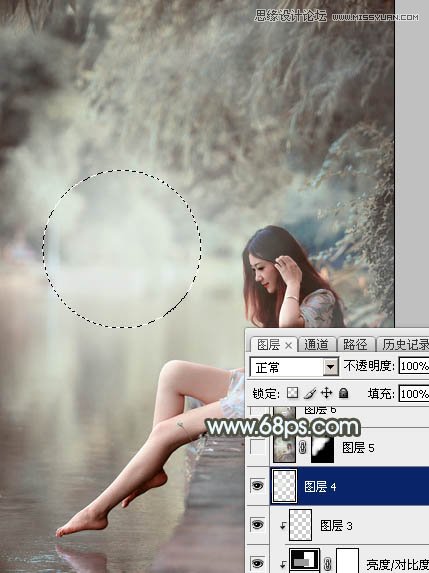Click the link icon on 亮度/对比度 layer
429x573 pixels.
coord(328,563)
